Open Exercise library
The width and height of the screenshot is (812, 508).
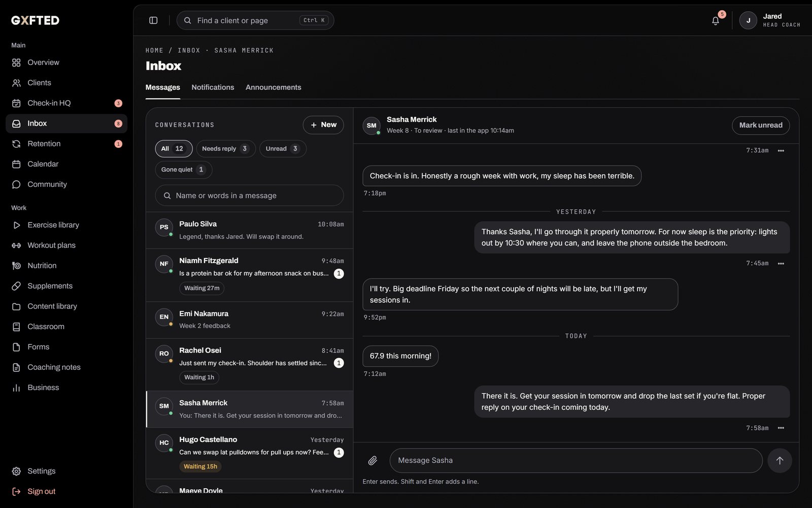pyautogui.click(x=66, y=225)
